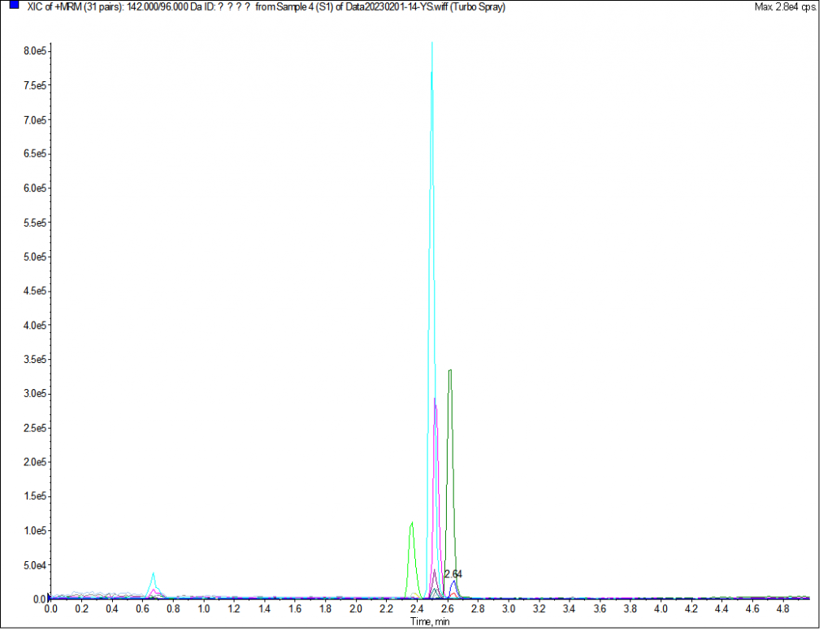This screenshot has width=832, height=644.
Task: Click the 2.0 x-axis time tick
Action: coord(356,609)
